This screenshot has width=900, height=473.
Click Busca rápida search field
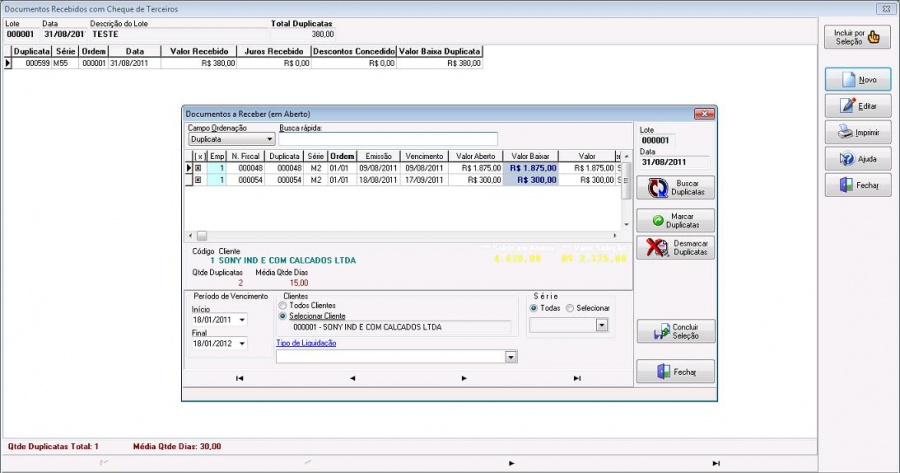388,139
